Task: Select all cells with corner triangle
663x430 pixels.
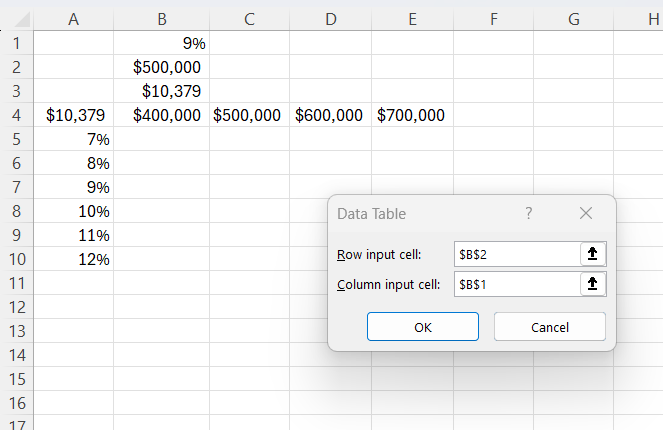Action: [20, 19]
